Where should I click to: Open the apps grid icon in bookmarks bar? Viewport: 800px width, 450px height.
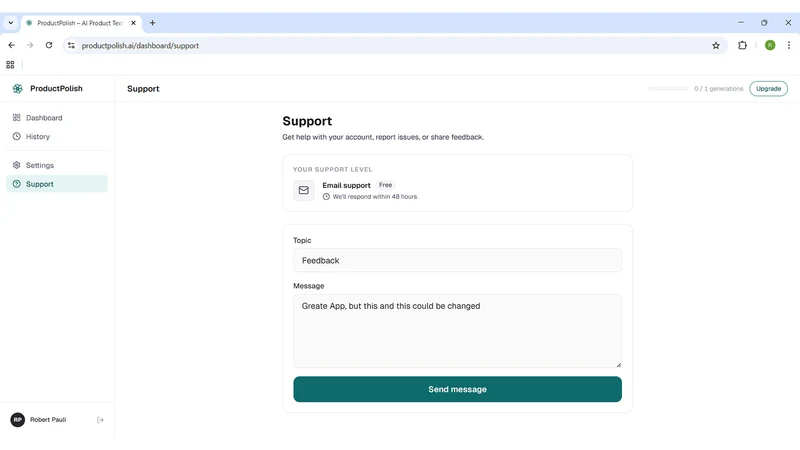point(10,65)
